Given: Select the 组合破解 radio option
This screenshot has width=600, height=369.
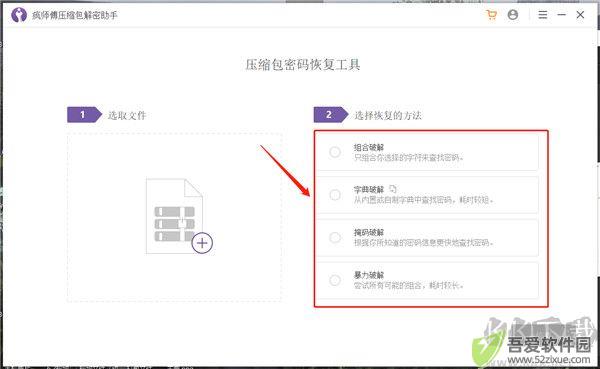Looking at the screenshot, I should [335, 152].
